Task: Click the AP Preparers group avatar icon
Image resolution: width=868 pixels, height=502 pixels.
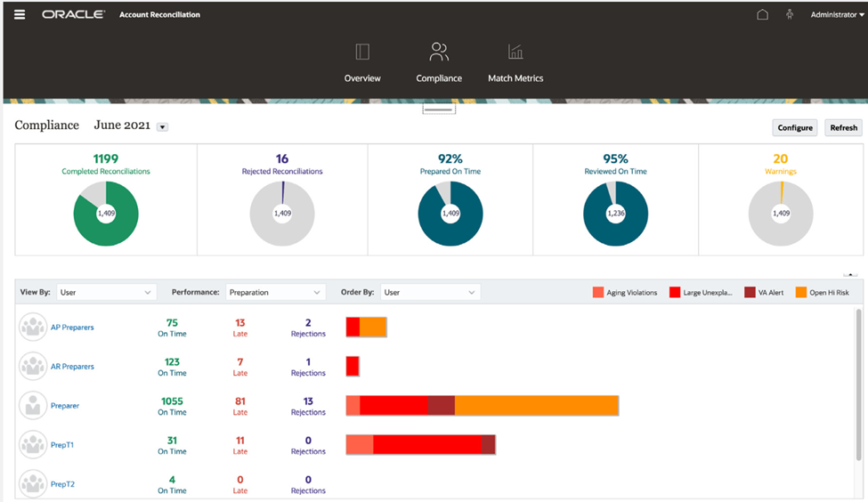Action: coord(33,328)
